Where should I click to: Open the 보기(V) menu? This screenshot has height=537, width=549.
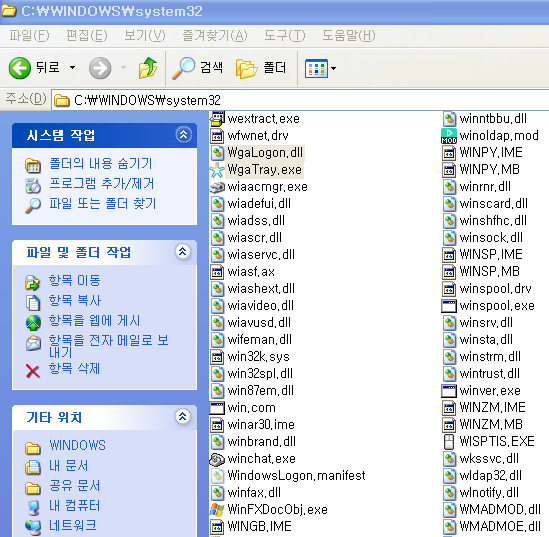point(145,35)
